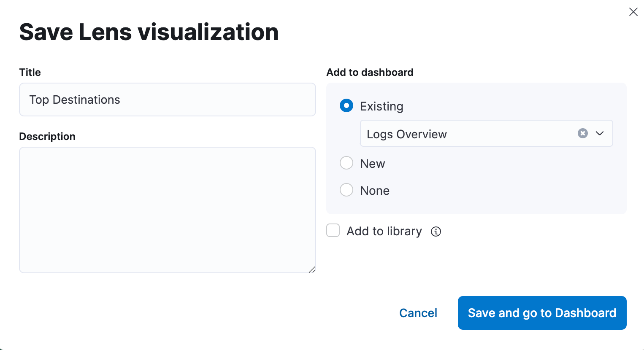Viewport: 644px width, 350px height.
Task: Click the Logs Overview combo box text
Action: pyautogui.click(x=407, y=134)
